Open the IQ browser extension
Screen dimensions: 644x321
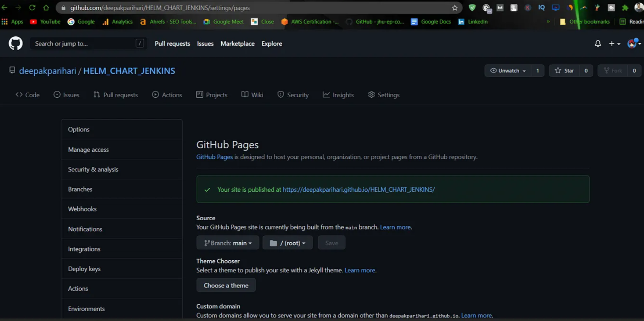542,8
